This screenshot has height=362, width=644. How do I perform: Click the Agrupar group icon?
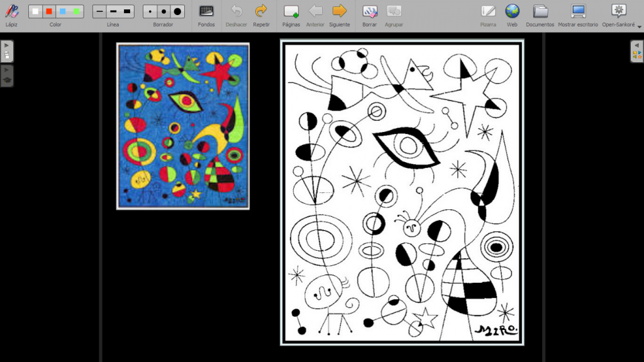[394, 15]
